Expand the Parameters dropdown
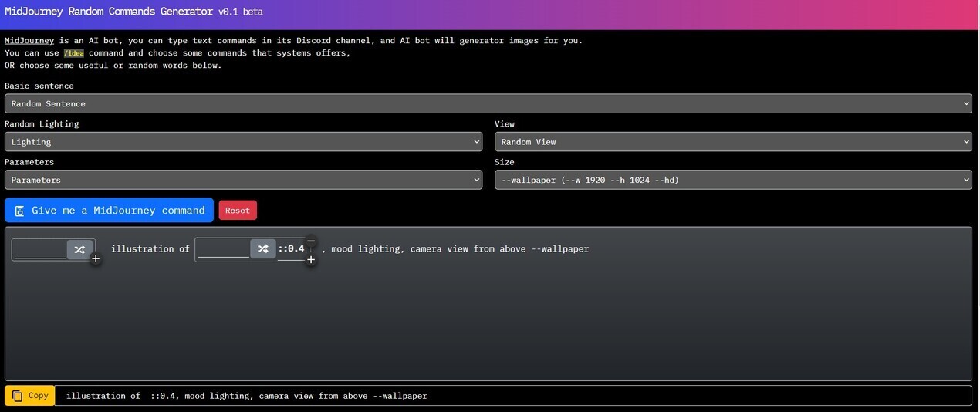This screenshot has height=412, width=980. [x=243, y=180]
